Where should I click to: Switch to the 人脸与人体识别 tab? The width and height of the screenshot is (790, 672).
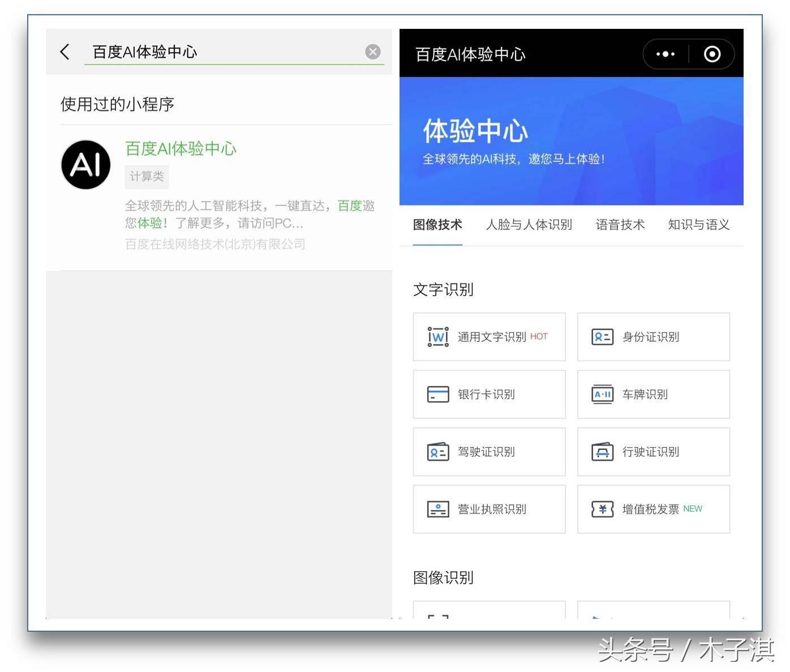point(529,225)
